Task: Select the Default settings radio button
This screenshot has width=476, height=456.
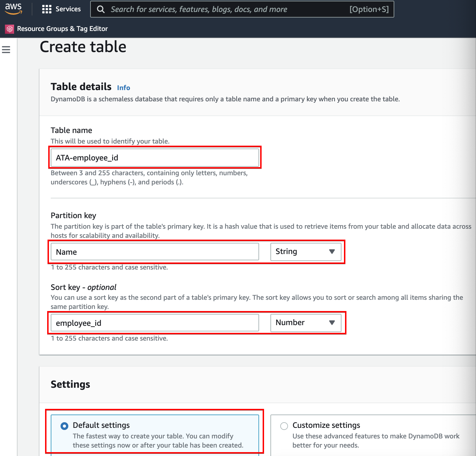Action: (64, 426)
